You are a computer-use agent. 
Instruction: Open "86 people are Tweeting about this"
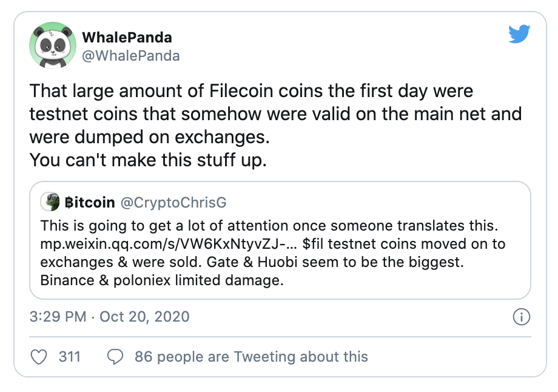(251, 356)
